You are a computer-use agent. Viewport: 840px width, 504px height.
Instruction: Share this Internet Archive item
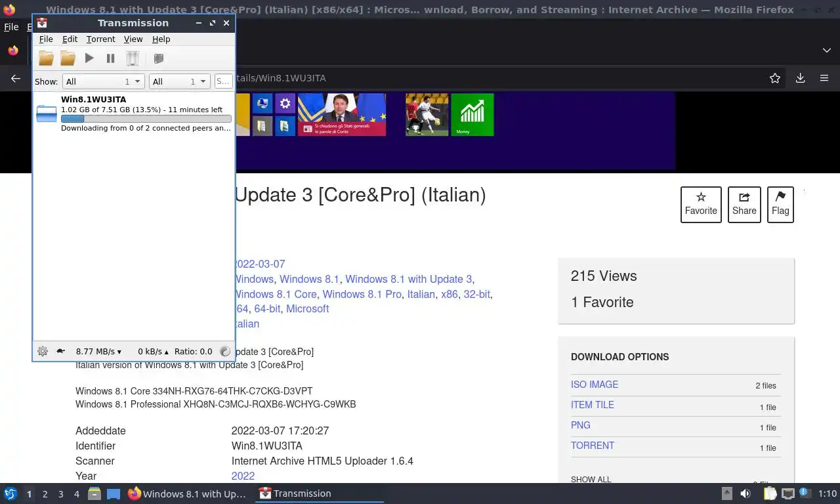(x=744, y=204)
